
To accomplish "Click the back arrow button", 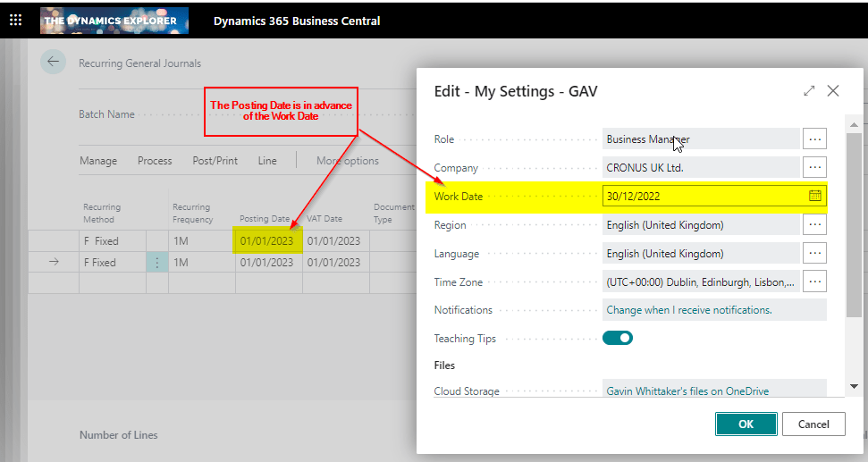I will [53, 62].
